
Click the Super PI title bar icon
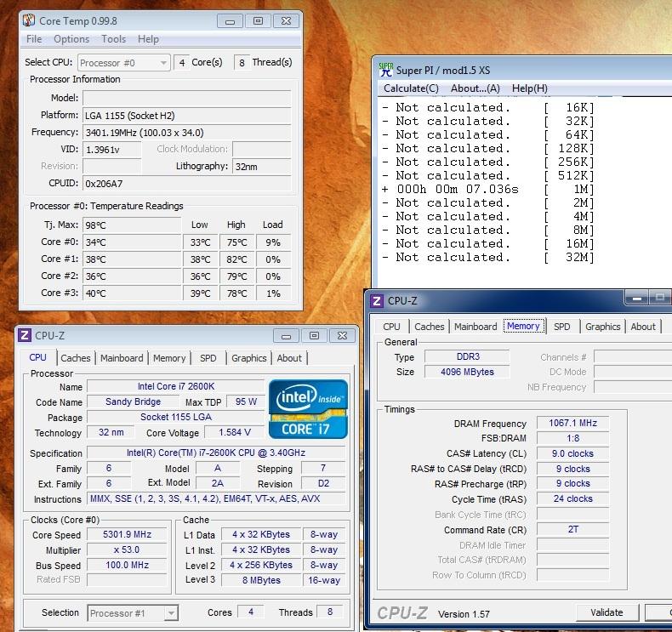pyautogui.click(x=385, y=70)
